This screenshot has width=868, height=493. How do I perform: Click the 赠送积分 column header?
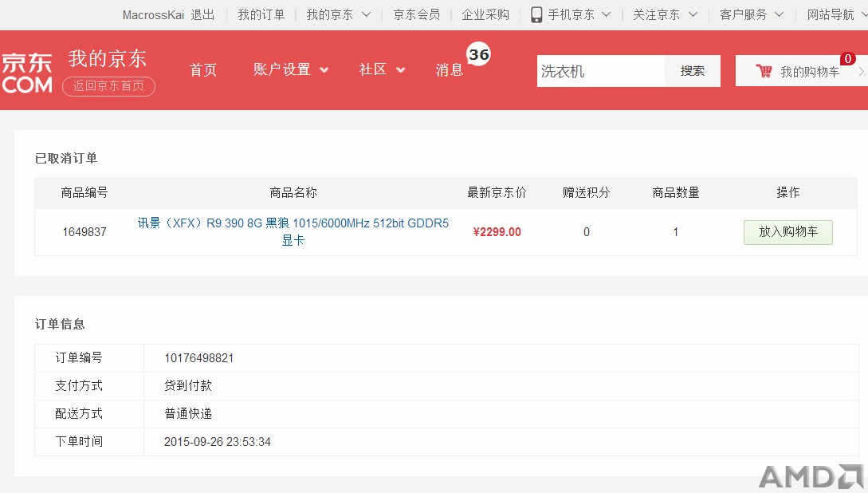[586, 193]
